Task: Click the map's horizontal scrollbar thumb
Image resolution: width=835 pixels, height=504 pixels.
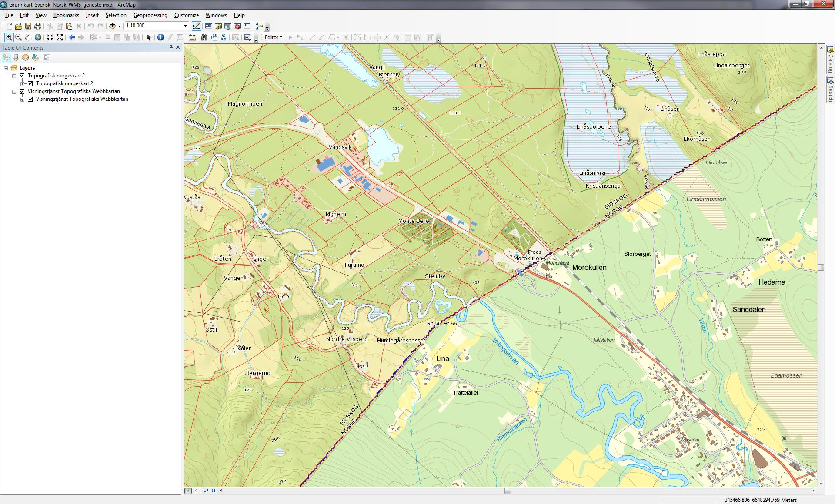Action: (x=508, y=491)
